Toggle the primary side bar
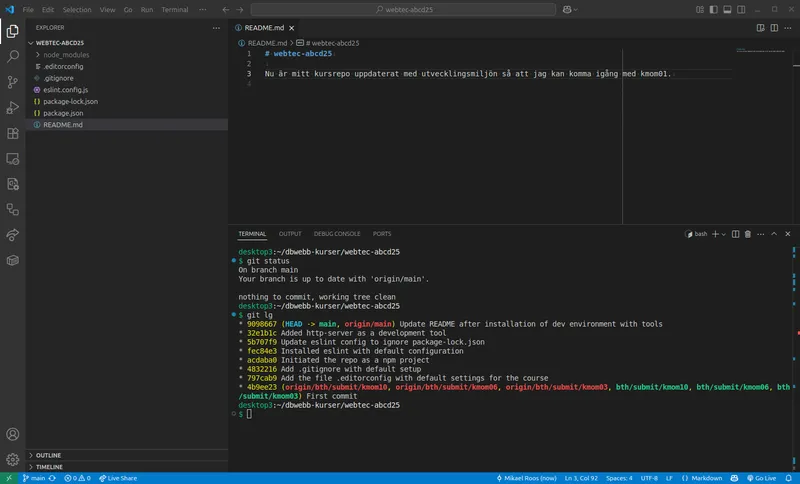This screenshot has height=484, width=800. 713,9
